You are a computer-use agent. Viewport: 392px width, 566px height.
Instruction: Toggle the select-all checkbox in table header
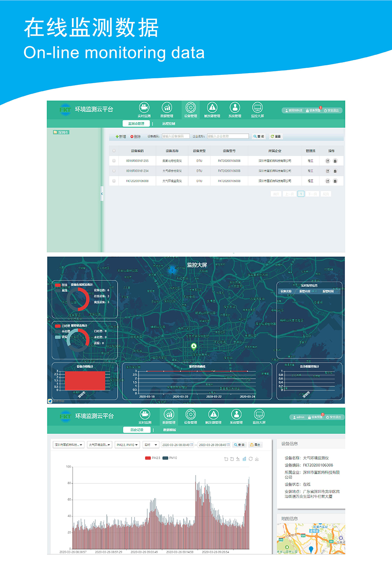pos(114,151)
